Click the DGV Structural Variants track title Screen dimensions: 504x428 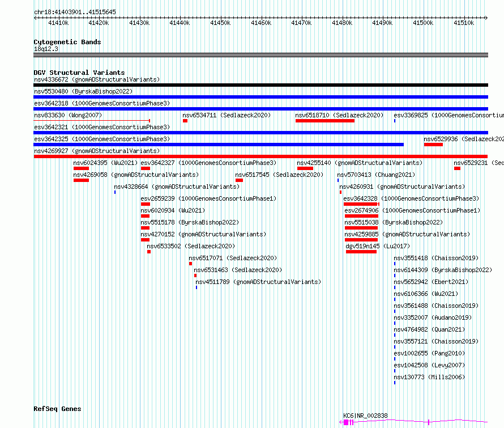coord(79,73)
